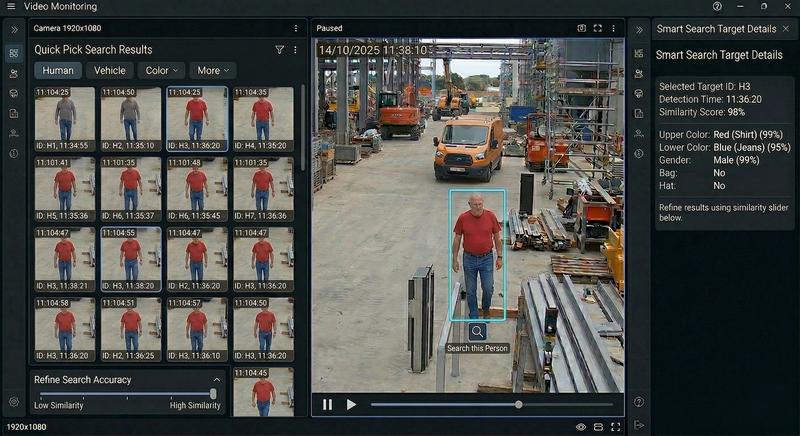
Task: Toggle the eye visibility icon in status bar
Action: point(581,427)
